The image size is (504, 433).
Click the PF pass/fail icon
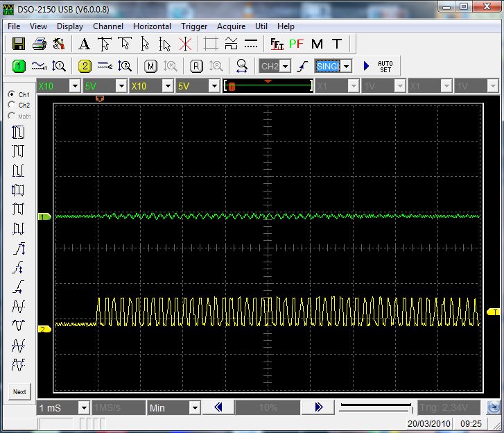pos(297,44)
